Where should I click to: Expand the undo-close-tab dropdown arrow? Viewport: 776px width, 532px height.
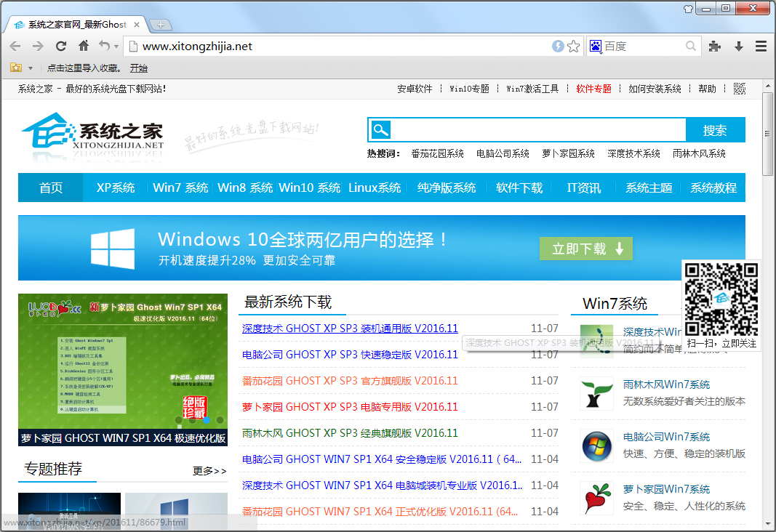pos(116,47)
